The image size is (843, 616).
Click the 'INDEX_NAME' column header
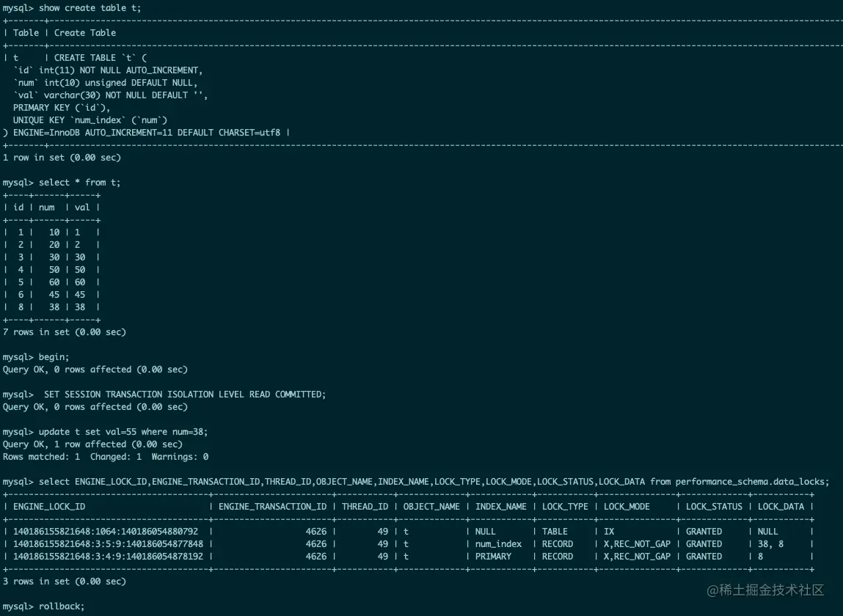(x=500, y=506)
